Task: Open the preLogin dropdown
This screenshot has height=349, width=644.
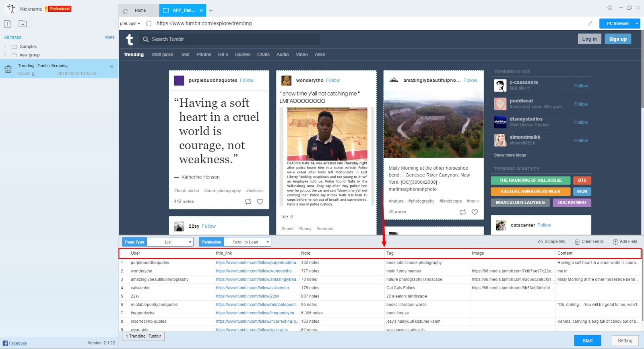Action: (130, 23)
